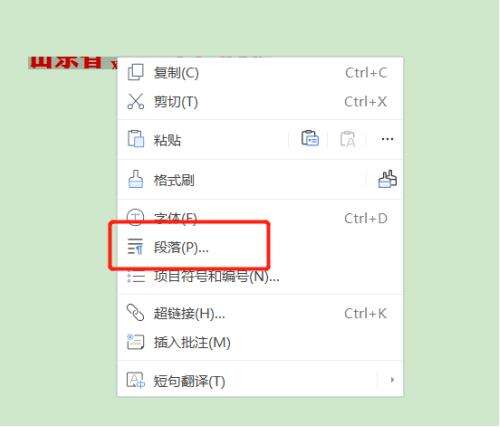Click the translate icon beside 短句翻译(T)

[136, 380]
